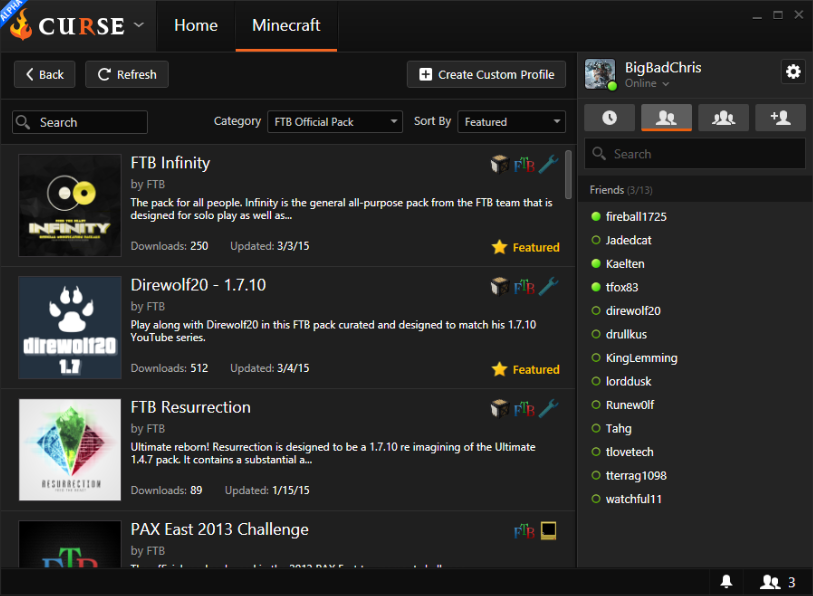Image resolution: width=813 pixels, height=596 pixels.
Task: Open FTB Resurrection title link
Action: (190, 407)
